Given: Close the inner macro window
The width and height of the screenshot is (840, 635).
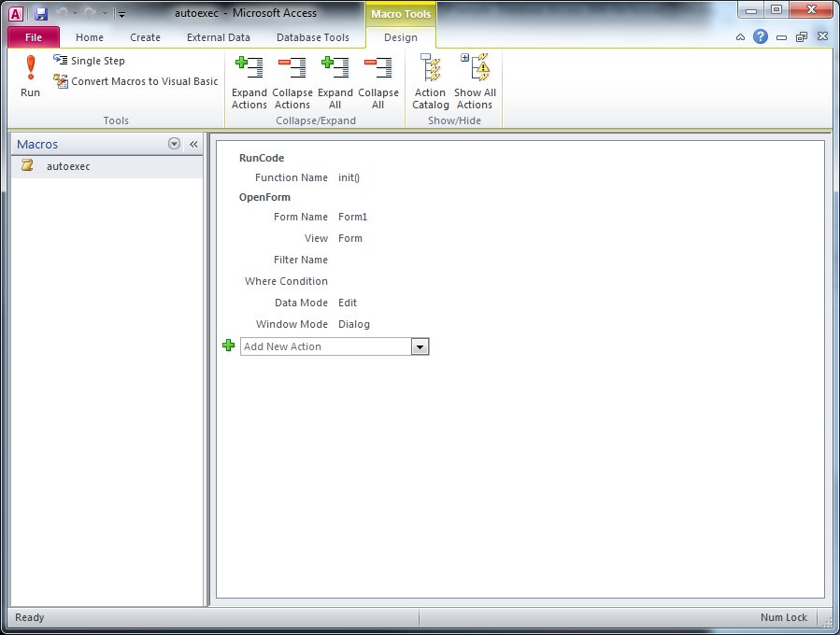Looking at the screenshot, I should (823, 37).
